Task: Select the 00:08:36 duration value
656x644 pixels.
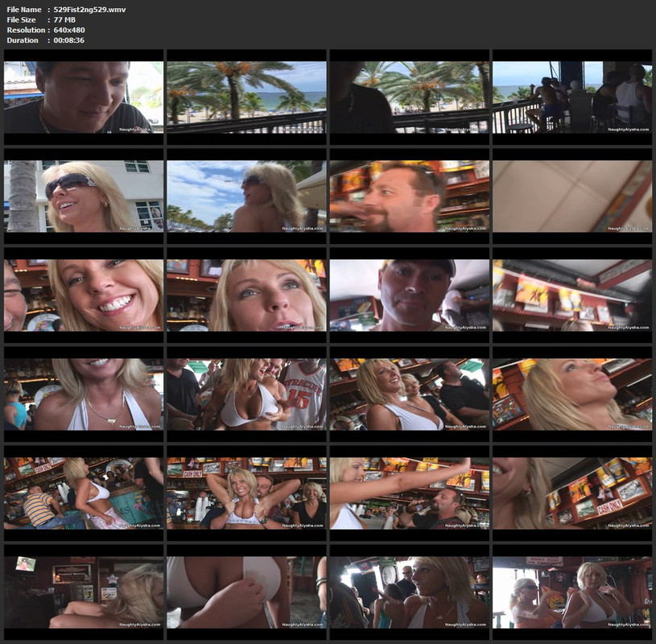Action: tap(68, 40)
